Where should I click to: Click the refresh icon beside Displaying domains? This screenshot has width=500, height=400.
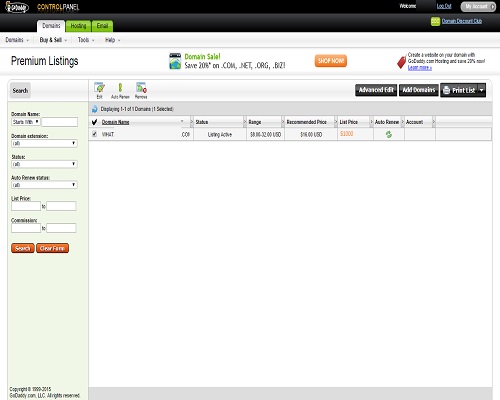tap(95, 109)
